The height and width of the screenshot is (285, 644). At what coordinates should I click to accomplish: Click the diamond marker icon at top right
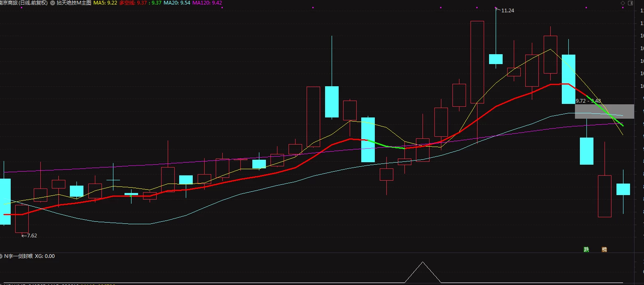pos(623,3)
